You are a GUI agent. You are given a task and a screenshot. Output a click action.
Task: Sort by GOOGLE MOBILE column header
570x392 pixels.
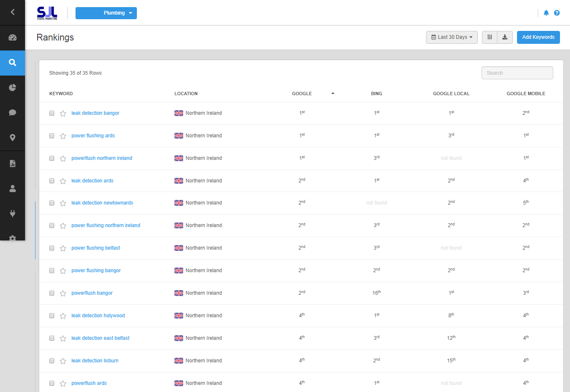(x=526, y=94)
